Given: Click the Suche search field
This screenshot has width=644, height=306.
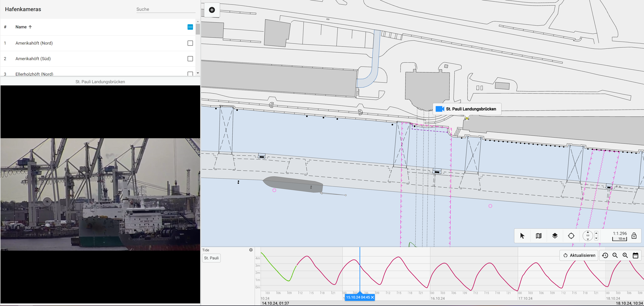Looking at the screenshot, I should 166,9.
